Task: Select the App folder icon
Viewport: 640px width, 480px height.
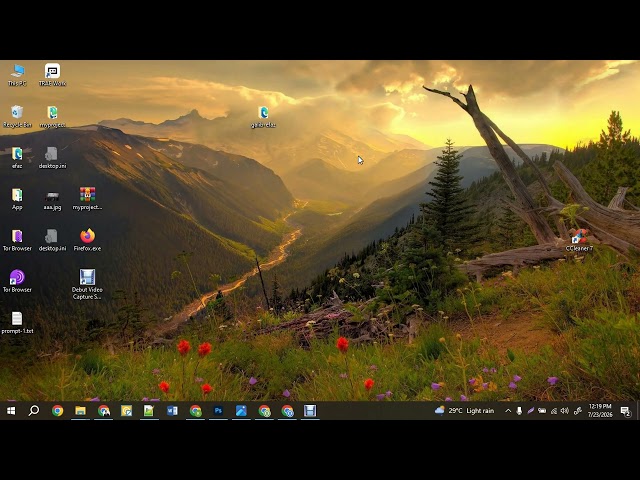Action: 17,199
